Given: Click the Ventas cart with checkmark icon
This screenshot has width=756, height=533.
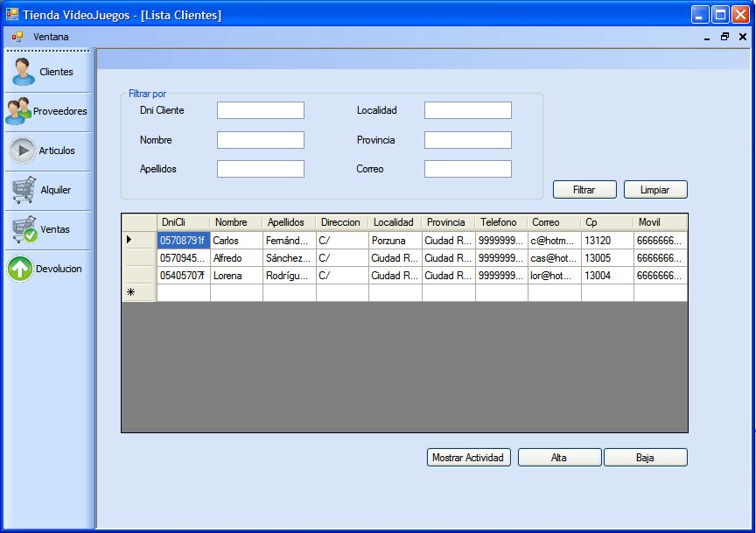Looking at the screenshot, I should [24, 229].
